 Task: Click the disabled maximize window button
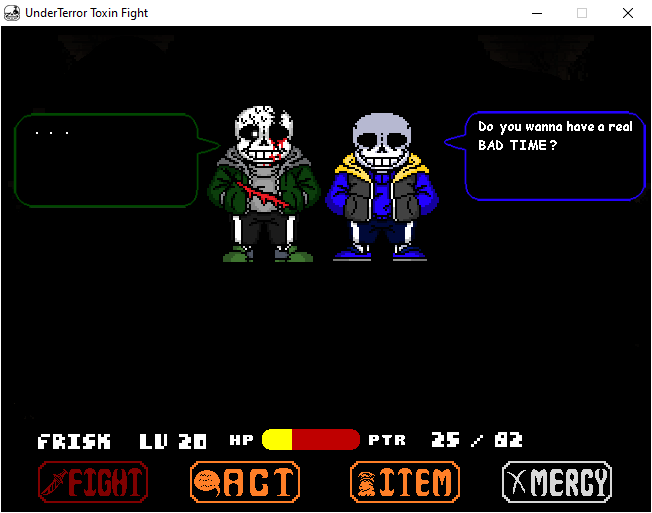coord(582,13)
